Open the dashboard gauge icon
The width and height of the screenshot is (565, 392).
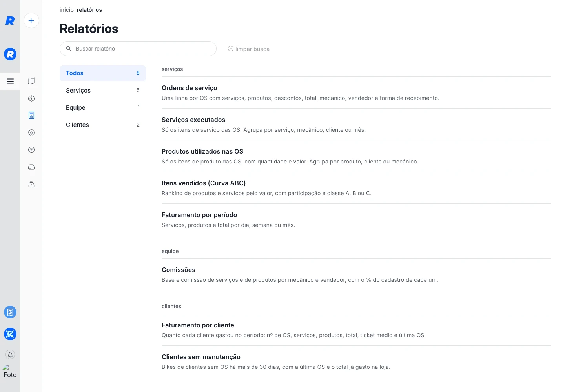click(x=31, y=98)
